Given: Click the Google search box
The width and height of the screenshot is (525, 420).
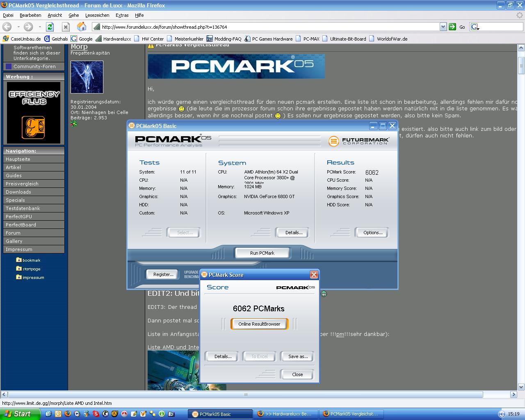Looking at the screenshot, I should coord(495,27).
